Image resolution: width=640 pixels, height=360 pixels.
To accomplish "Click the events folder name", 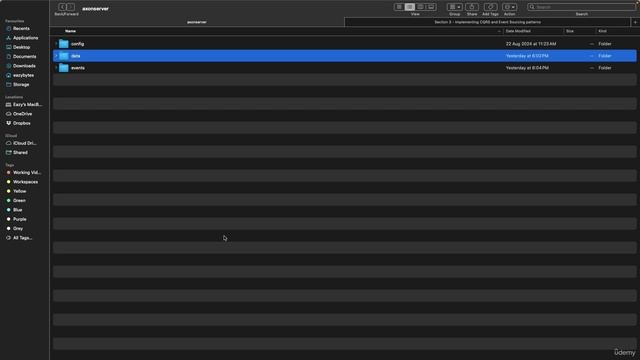I will click(78, 68).
